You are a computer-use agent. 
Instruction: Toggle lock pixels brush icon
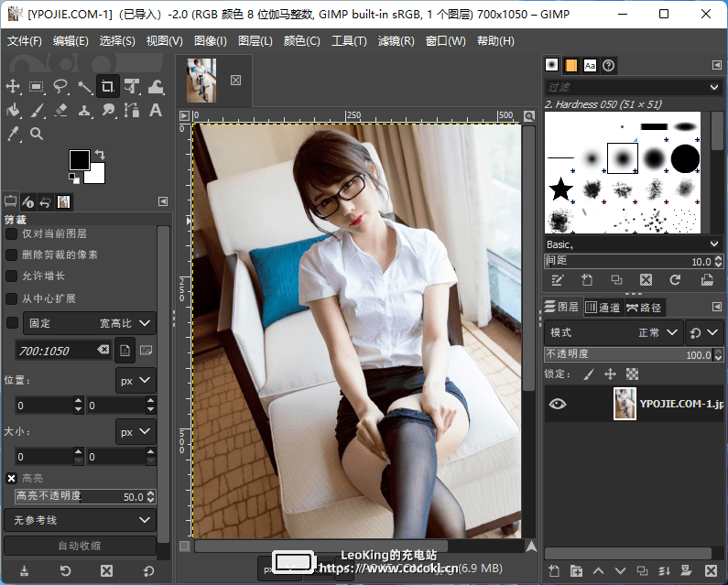point(589,374)
